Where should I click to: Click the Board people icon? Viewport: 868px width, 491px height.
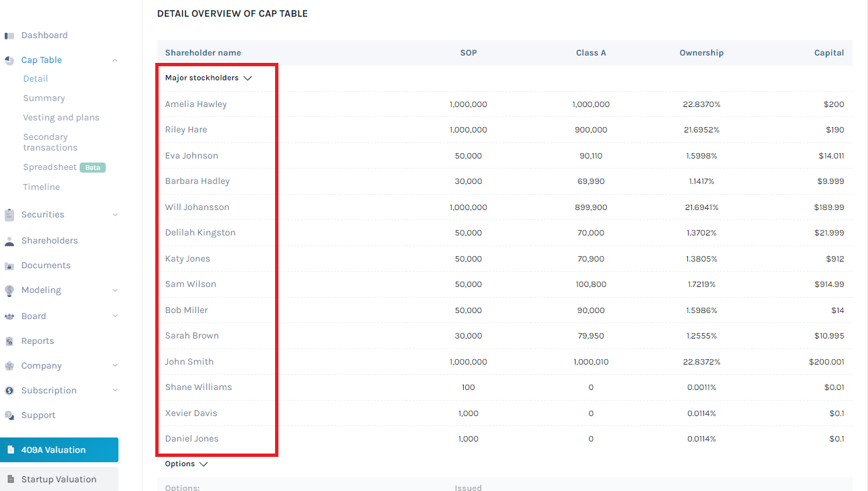pos(9,316)
